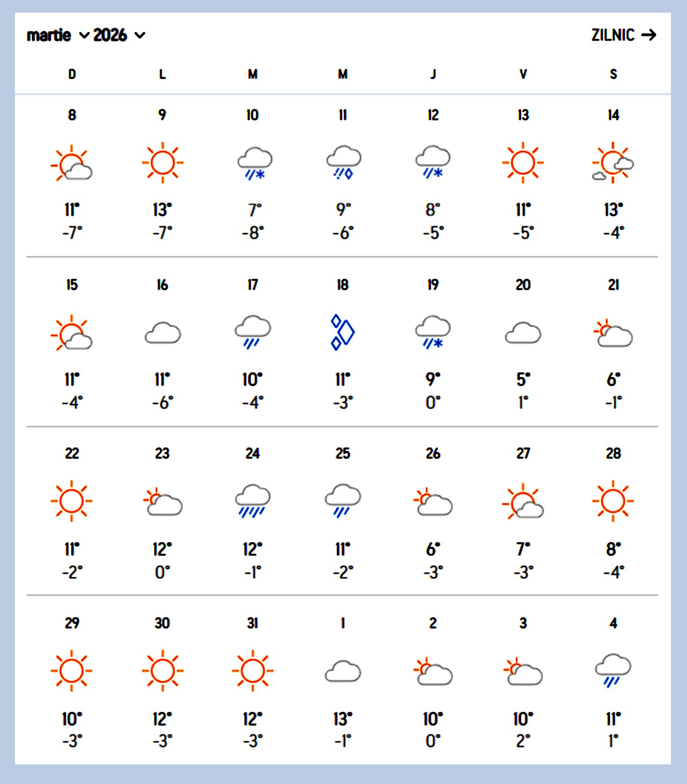
Task: Select the cloudy icon on March 16
Action: pyautogui.click(x=163, y=333)
